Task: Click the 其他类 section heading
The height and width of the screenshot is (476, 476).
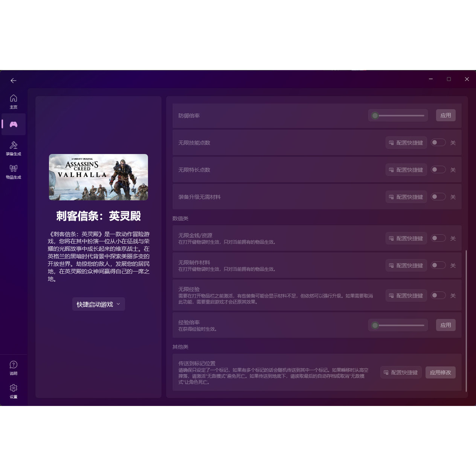Action: tap(180, 347)
